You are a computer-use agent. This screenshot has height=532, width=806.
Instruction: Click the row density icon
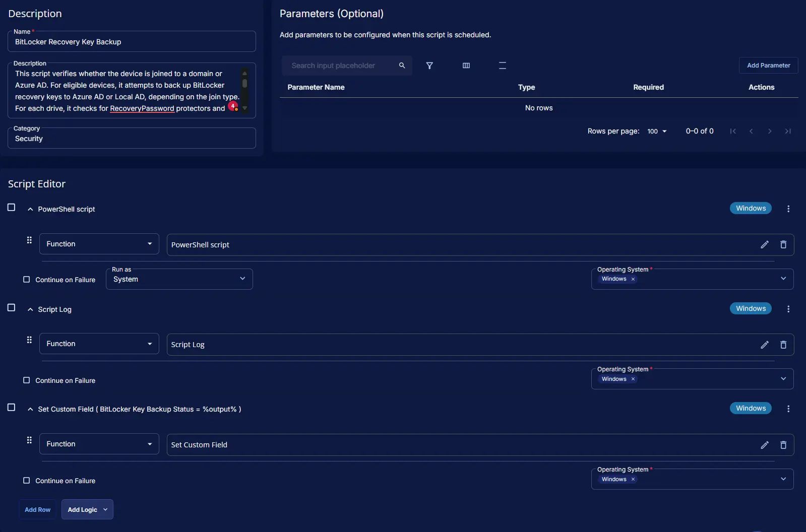[x=502, y=65]
